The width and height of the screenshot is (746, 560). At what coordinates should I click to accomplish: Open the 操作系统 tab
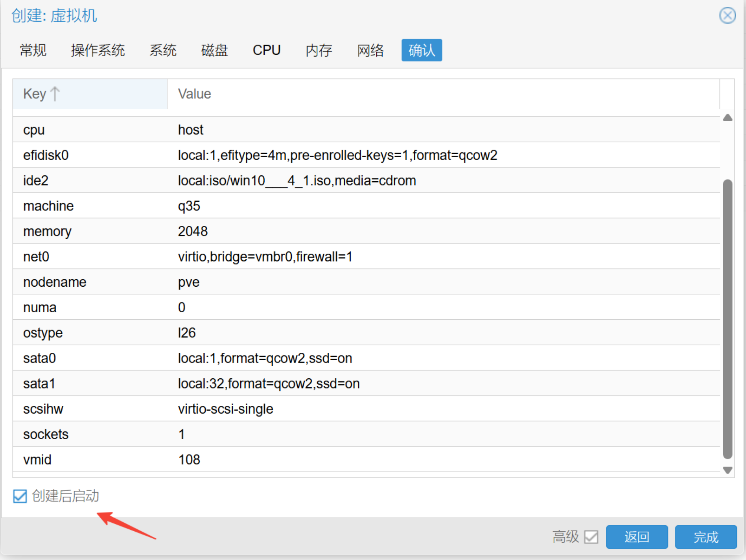pyautogui.click(x=98, y=50)
